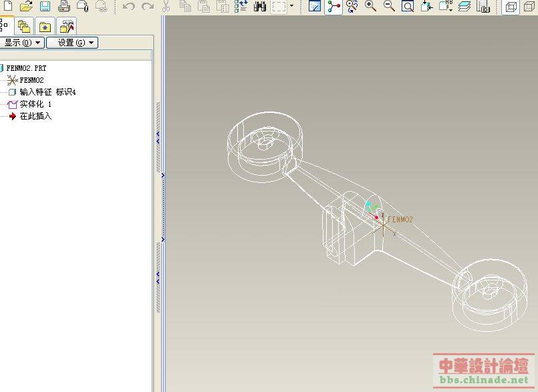Toggle orient mode button

click(352, 7)
